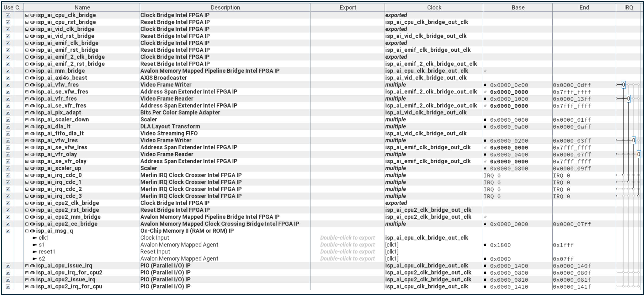
Task: Expand the isp_ai_irq_cdc_0 component
Action: pyautogui.click(x=27, y=175)
